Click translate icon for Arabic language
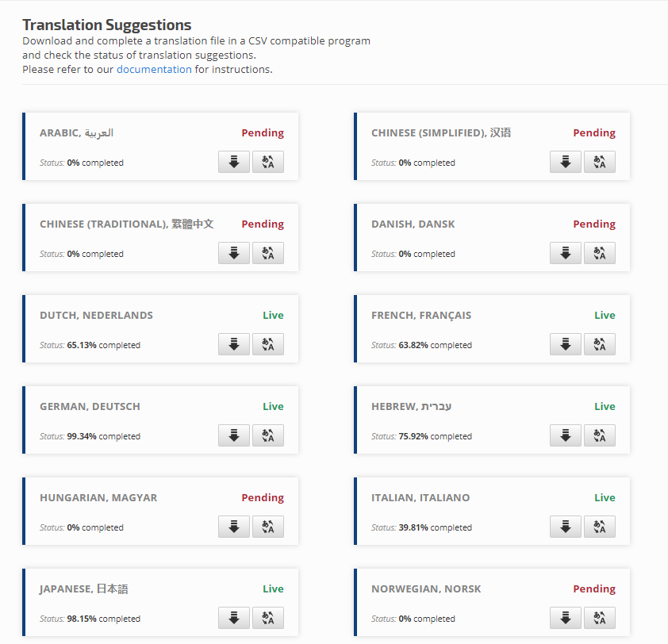 click(x=267, y=162)
